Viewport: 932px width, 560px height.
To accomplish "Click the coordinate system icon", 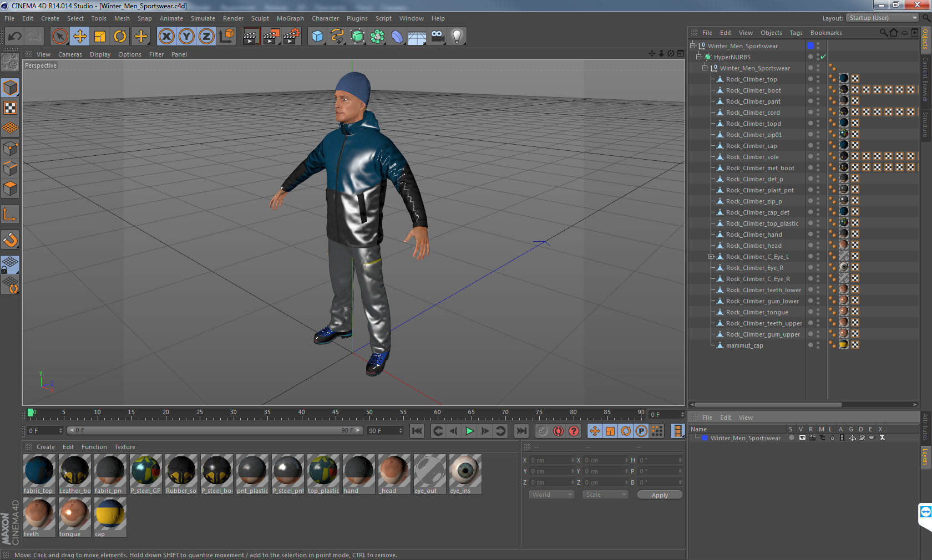I will (x=226, y=37).
